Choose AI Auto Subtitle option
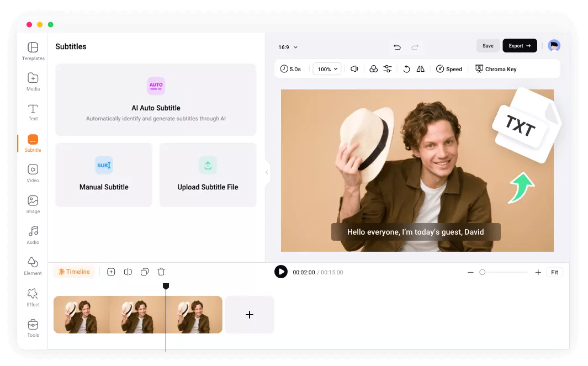Viewport: 588px width, 366px height. (x=156, y=99)
